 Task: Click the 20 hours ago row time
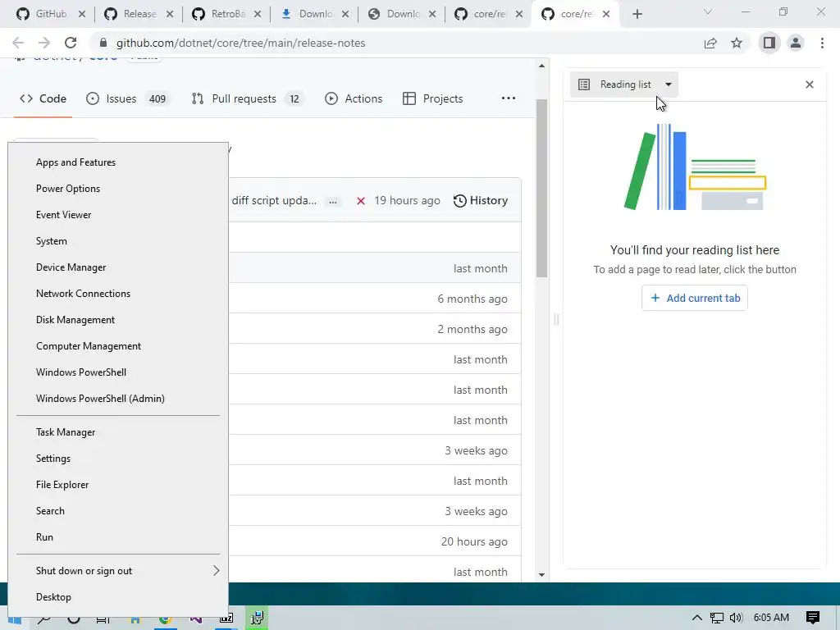(474, 541)
